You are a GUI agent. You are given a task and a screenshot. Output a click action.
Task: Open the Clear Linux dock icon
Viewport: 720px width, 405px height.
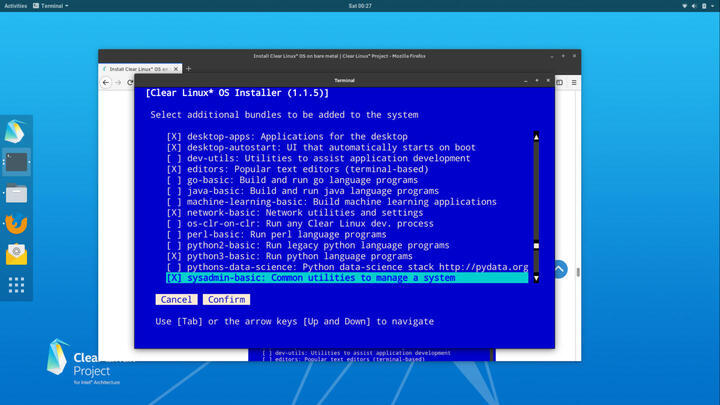pos(16,131)
